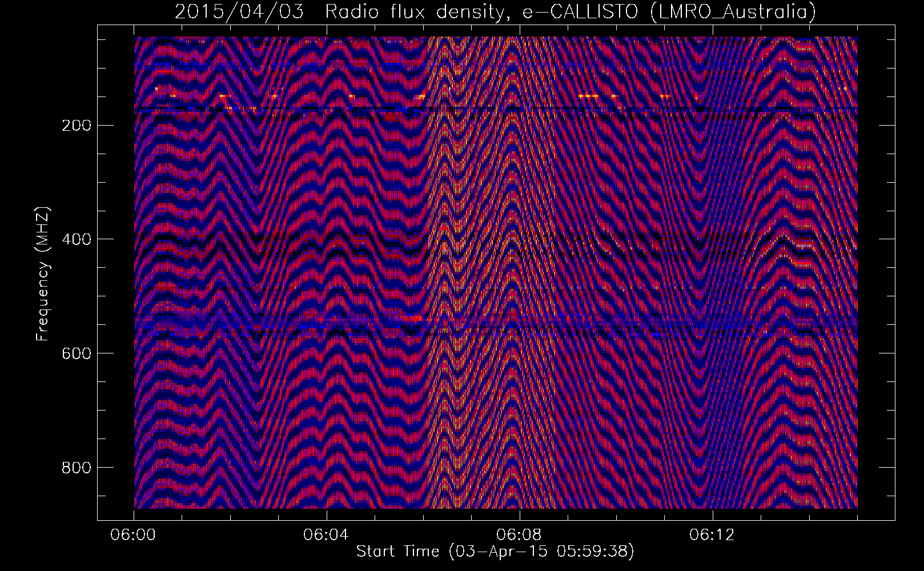Click the date '2015/04/03' in the title
The width and height of the screenshot is (924, 571).
coord(239,11)
